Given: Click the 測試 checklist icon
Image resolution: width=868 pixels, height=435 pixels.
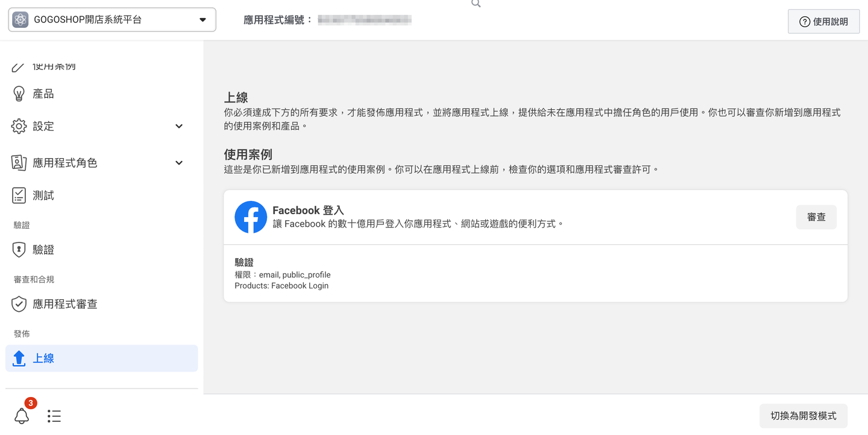Looking at the screenshot, I should click(x=19, y=195).
